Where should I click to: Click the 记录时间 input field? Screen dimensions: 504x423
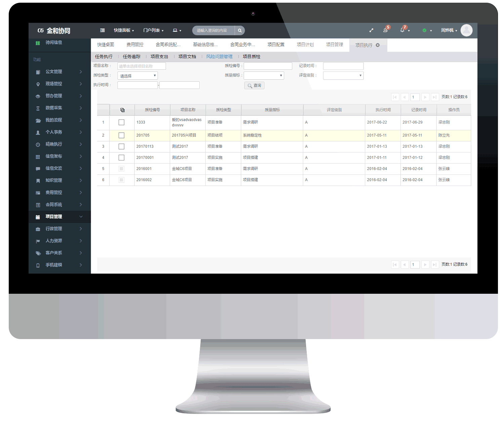pyautogui.click(x=343, y=66)
